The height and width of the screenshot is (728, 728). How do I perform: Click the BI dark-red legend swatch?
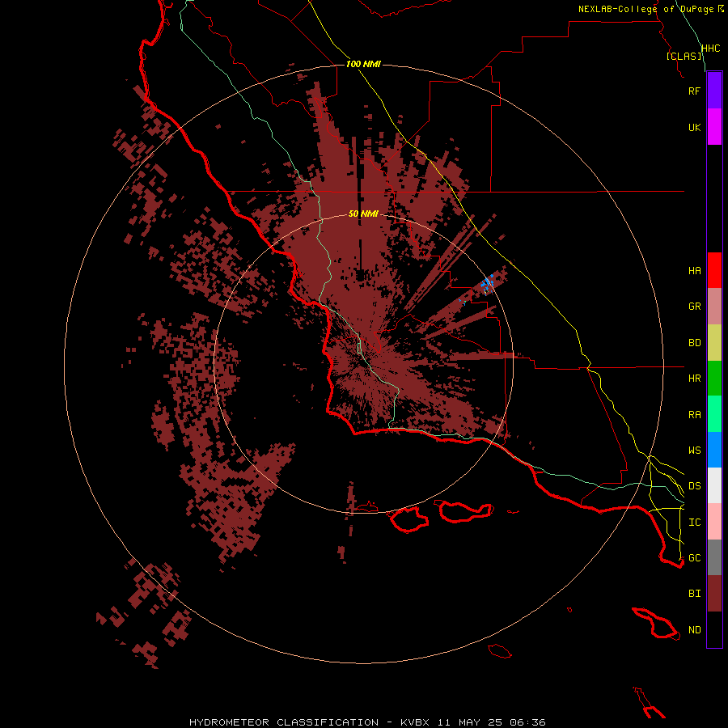click(714, 594)
